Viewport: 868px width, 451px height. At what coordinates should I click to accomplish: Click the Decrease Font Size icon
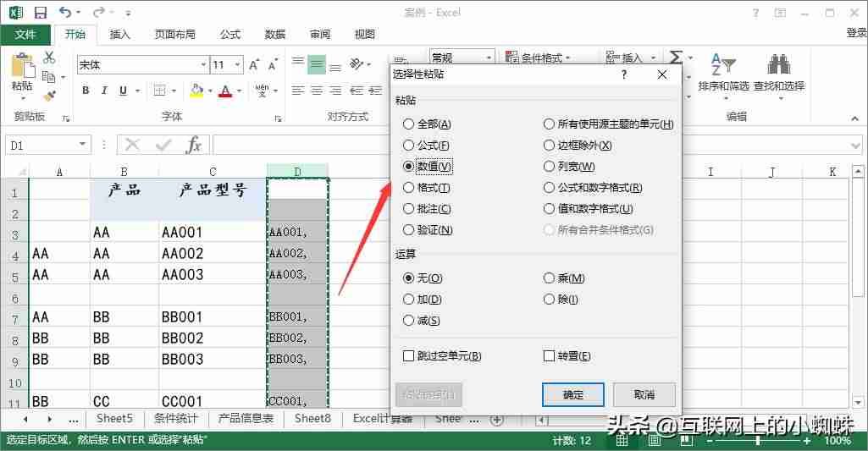(x=273, y=65)
